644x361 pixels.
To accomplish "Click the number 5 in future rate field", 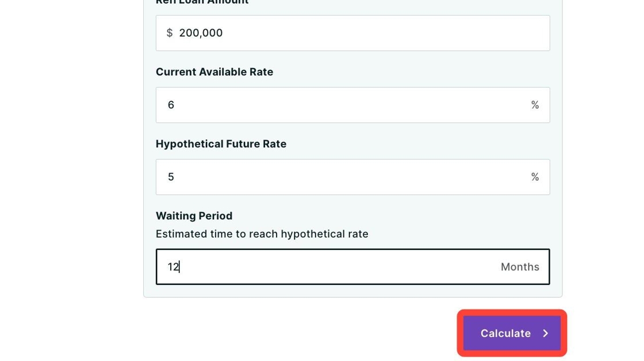I will [x=171, y=177].
